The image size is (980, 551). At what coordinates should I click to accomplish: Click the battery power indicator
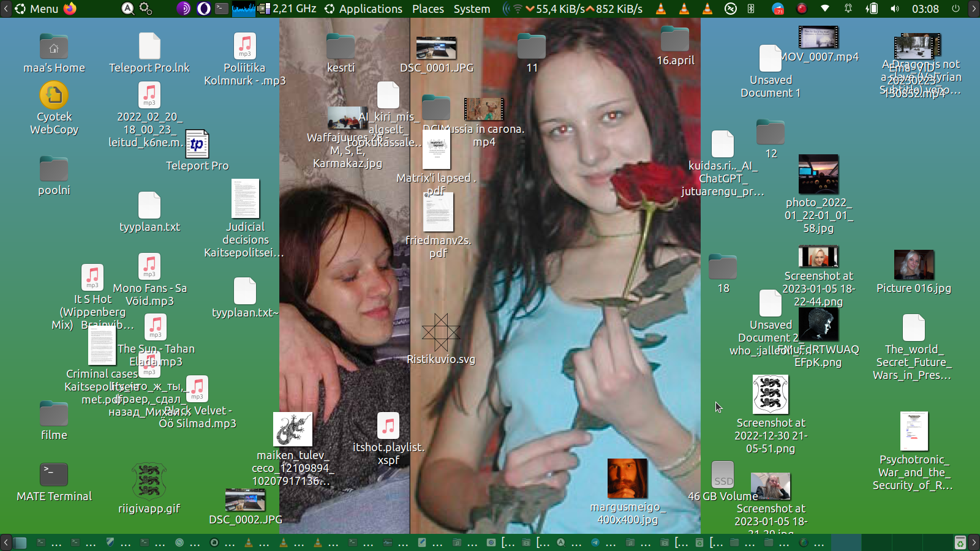pyautogui.click(x=872, y=9)
